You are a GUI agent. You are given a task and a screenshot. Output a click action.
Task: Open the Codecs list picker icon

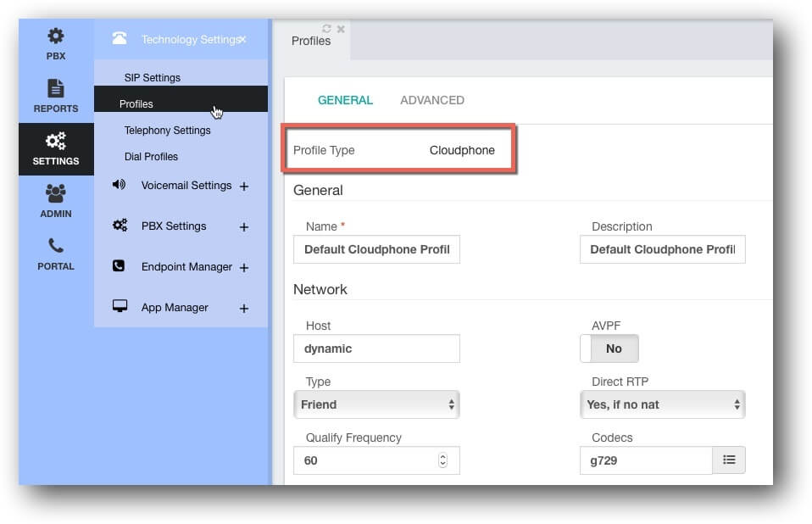(729, 460)
